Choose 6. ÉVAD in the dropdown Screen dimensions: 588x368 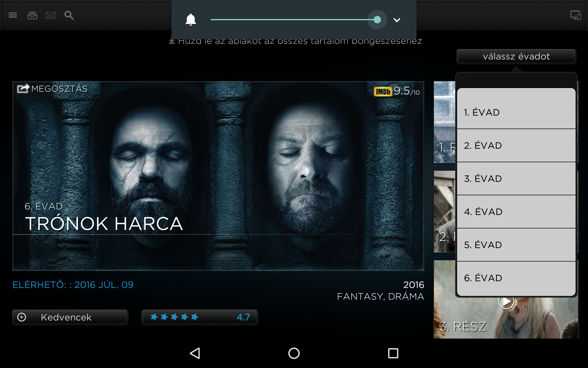(516, 278)
